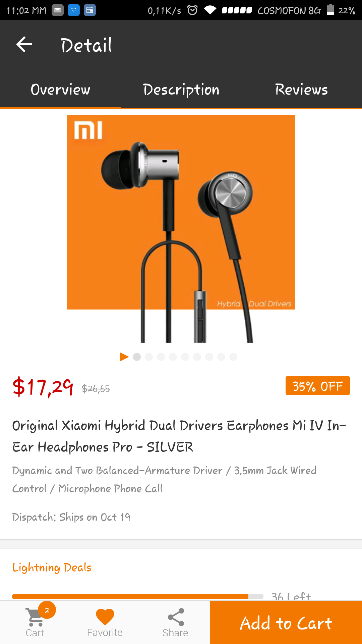Click the cart badge showing 2
This screenshot has width=362, height=644.
tap(47, 610)
